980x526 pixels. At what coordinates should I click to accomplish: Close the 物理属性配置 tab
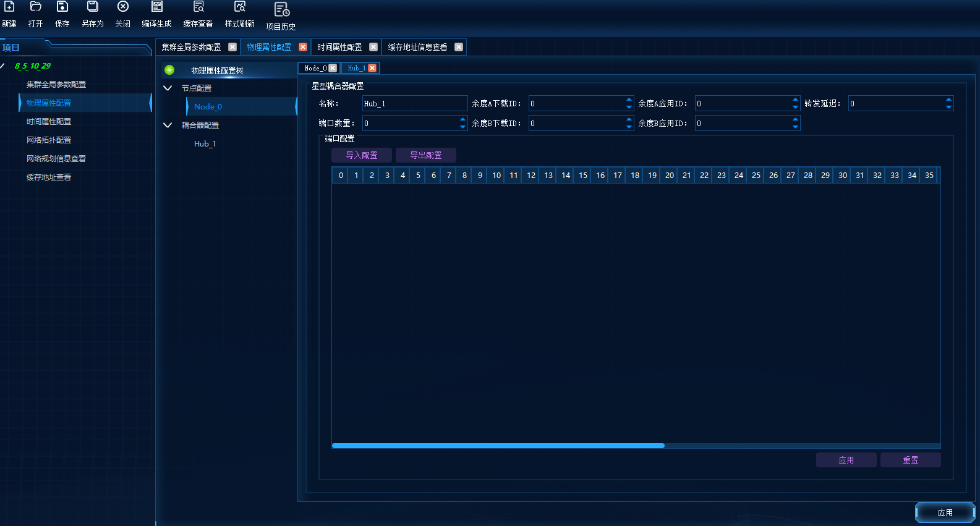[x=303, y=47]
